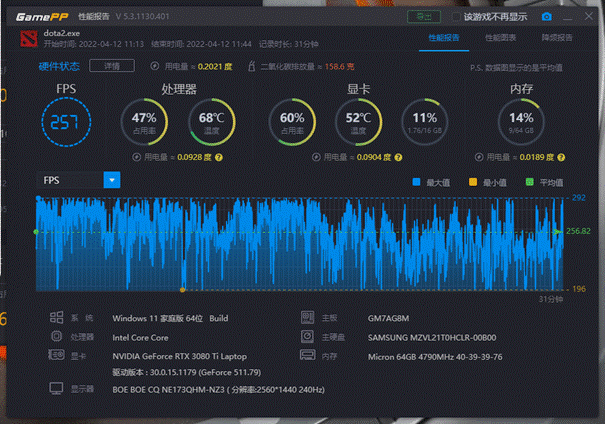Viewport: 605px width, 424px height.
Task: Toggle the 最小值 legend checkbox
Action: (474, 182)
